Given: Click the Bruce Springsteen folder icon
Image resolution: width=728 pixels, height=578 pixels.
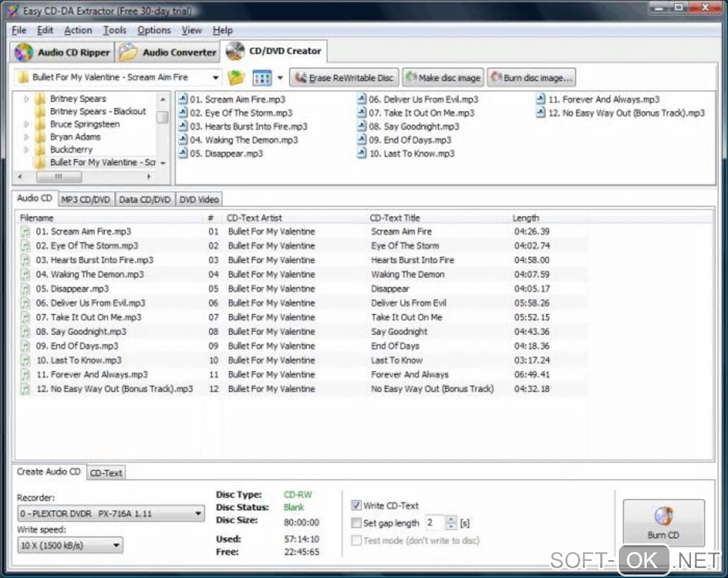Looking at the screenshot, I should (41, 124).
